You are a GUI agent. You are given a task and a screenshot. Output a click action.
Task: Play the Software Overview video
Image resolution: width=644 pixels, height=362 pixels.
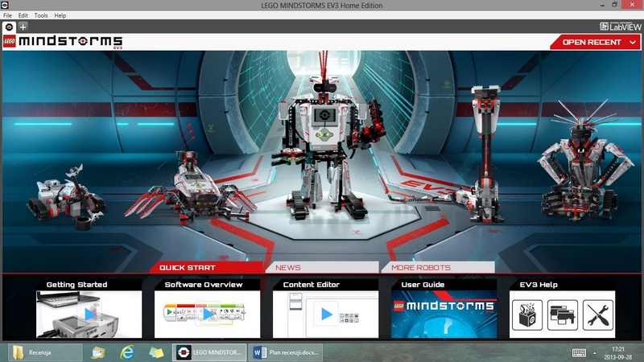point(208,314)
